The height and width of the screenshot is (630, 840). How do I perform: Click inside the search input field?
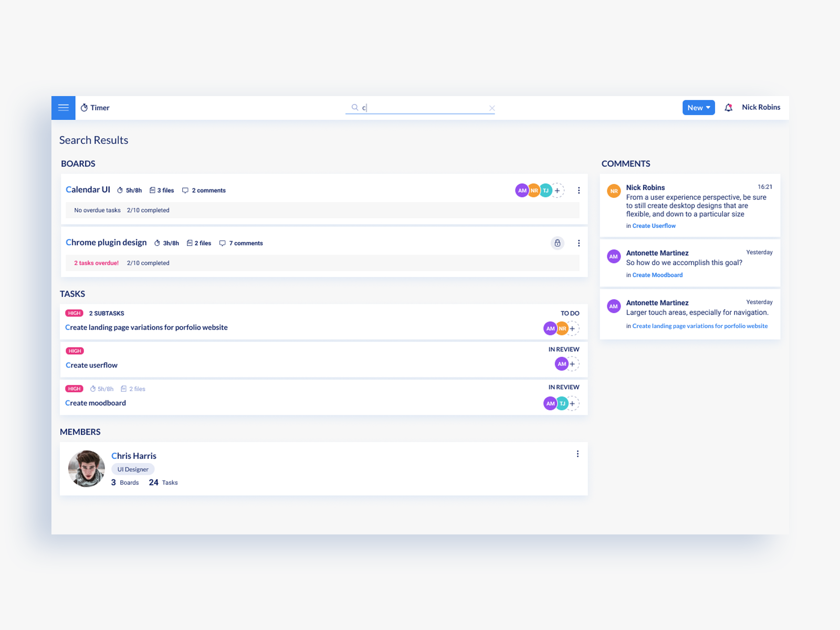[x=420, y=108]
